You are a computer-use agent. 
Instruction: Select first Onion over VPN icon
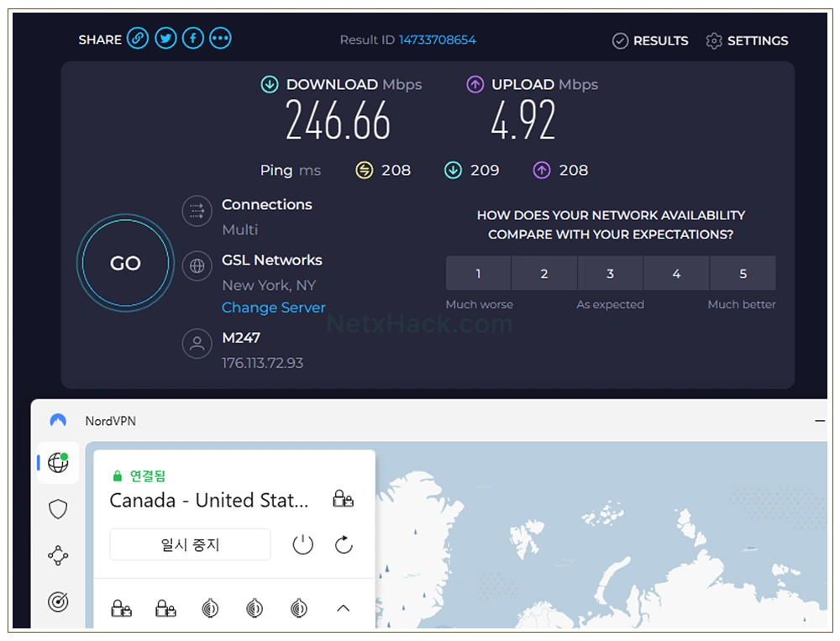[x=210, y=608]
